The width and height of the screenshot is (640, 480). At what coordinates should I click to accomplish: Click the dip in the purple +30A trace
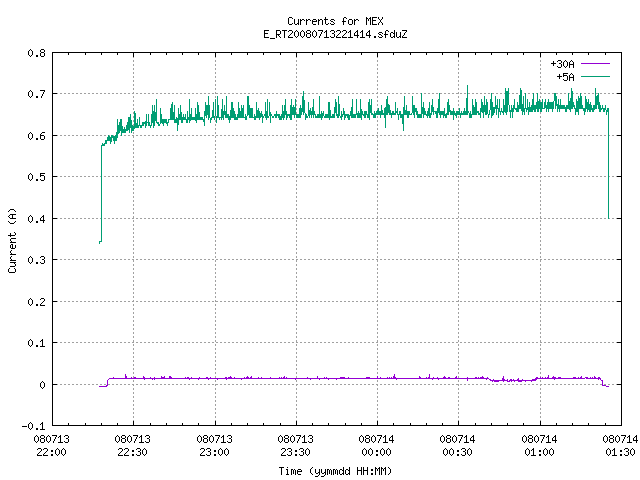[512, 380]
